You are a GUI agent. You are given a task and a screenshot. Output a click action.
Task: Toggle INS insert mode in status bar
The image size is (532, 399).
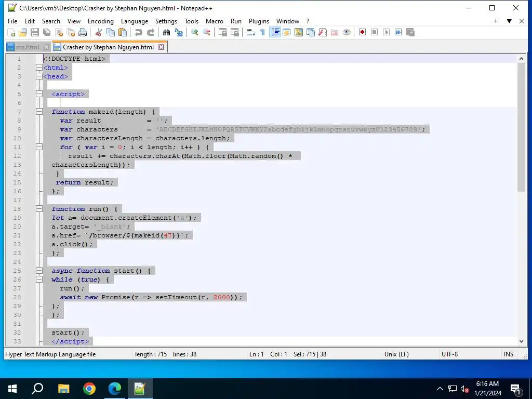[508, 354]
